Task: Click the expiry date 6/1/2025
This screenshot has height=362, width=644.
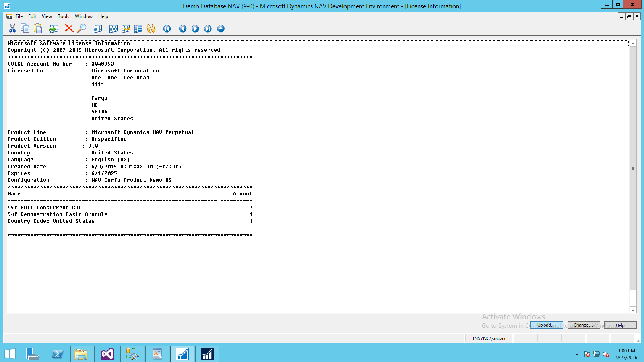Action: click(104, 173)
